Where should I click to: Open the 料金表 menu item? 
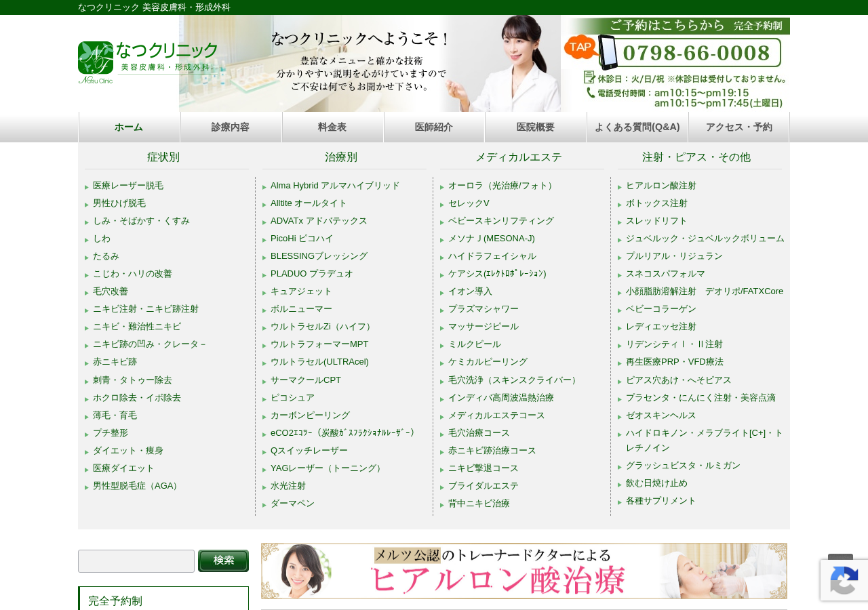pos(332,127)
